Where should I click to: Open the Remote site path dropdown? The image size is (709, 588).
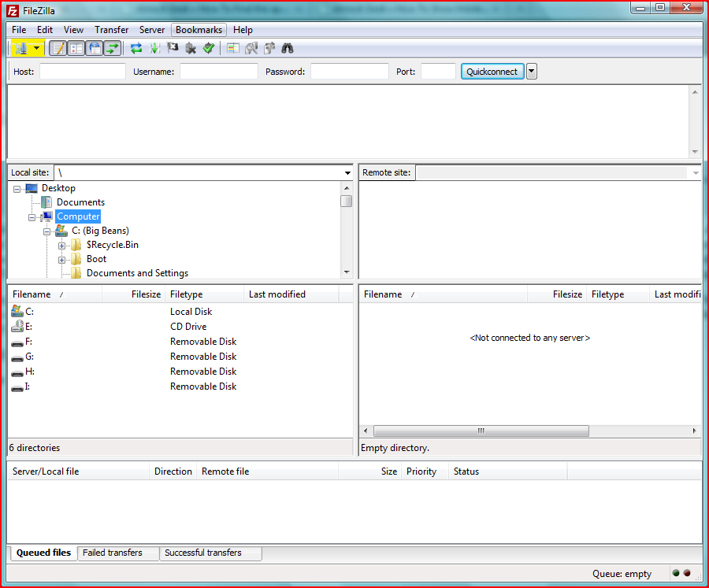coord(696,172)
